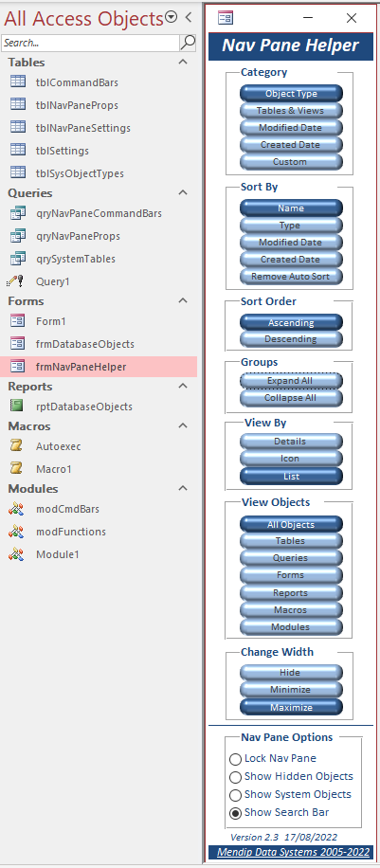Collapse the Forms group
This screenshot has height=868, width=380.
click(183, 300)
